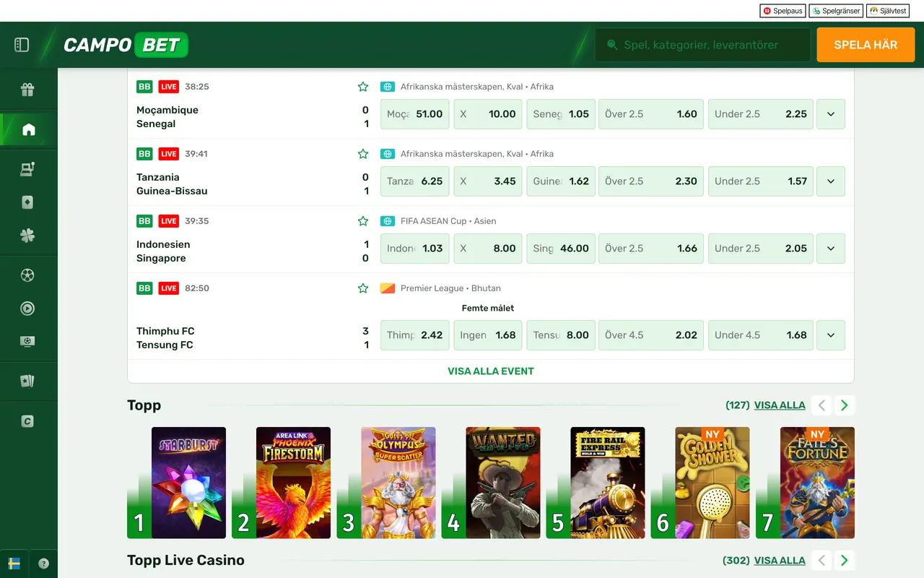Viewport: 924px width, 578px height.
Task: Open the live play icon in sidebar
Action: point(27,309)
